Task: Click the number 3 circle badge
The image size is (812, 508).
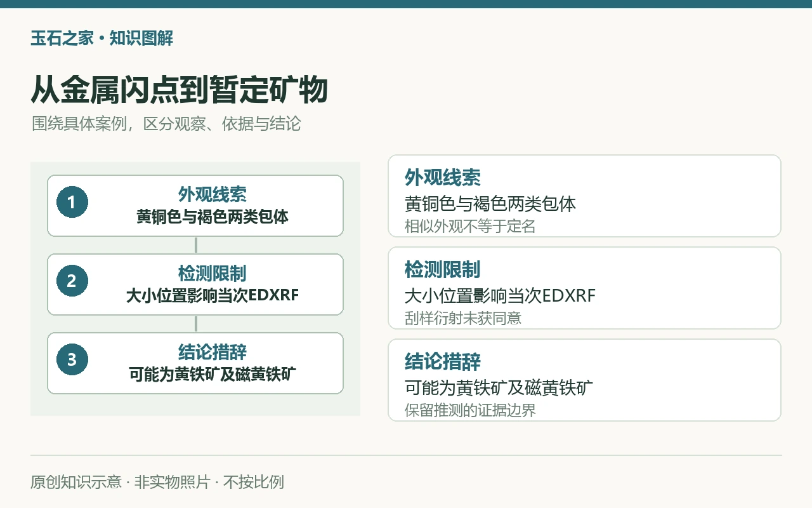Action: click(72, 359)
